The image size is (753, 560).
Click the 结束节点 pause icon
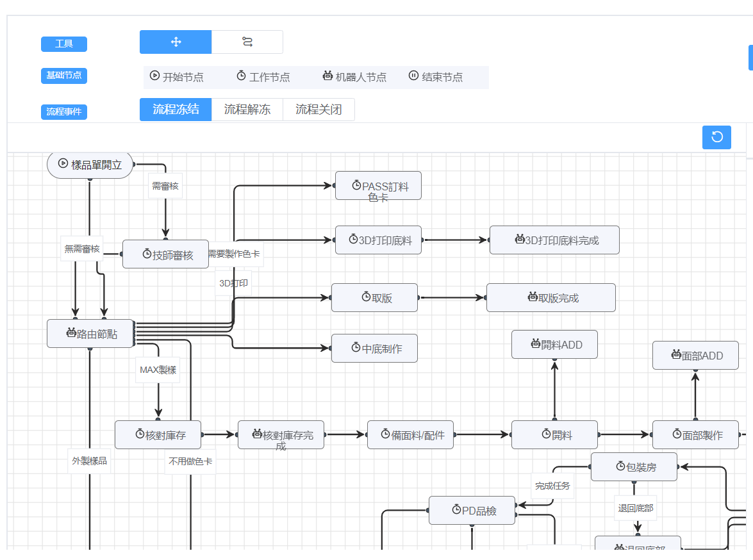[x=413, y=76]
